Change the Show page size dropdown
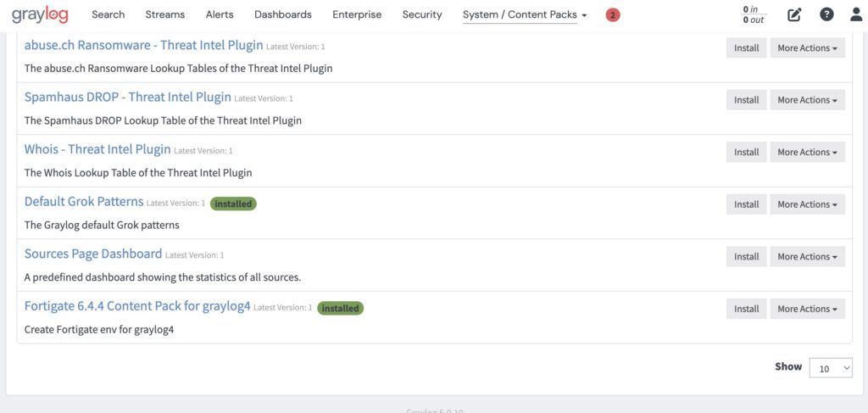Viewport: 868px width, 413px height. coord(831,368)
